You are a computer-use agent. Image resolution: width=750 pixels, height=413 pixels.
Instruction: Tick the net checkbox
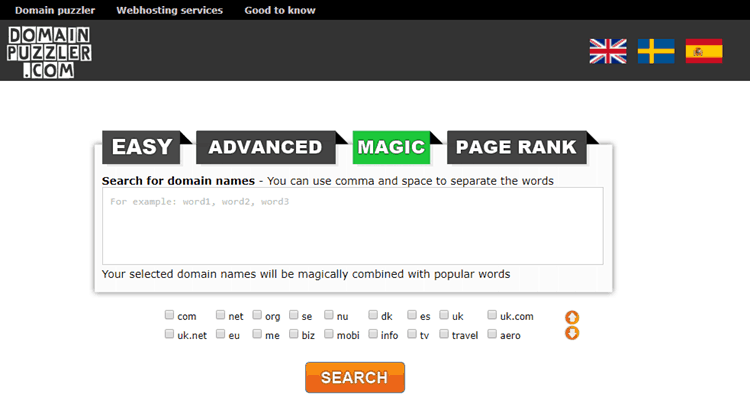point(221,315)
